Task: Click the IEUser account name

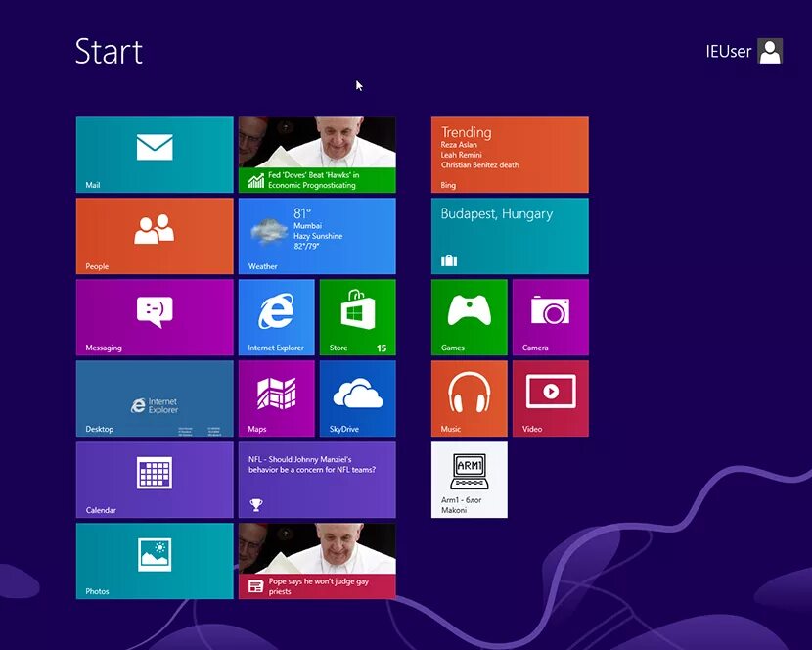Action: pos(728,51)
